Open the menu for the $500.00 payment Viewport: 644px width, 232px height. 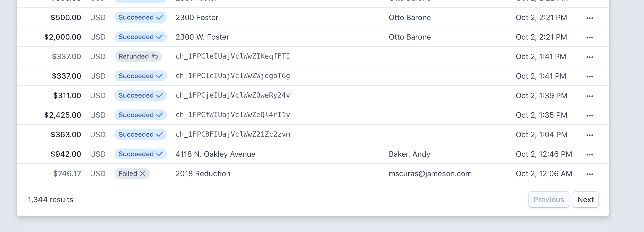pyautogui.click(x=589, y=18)
